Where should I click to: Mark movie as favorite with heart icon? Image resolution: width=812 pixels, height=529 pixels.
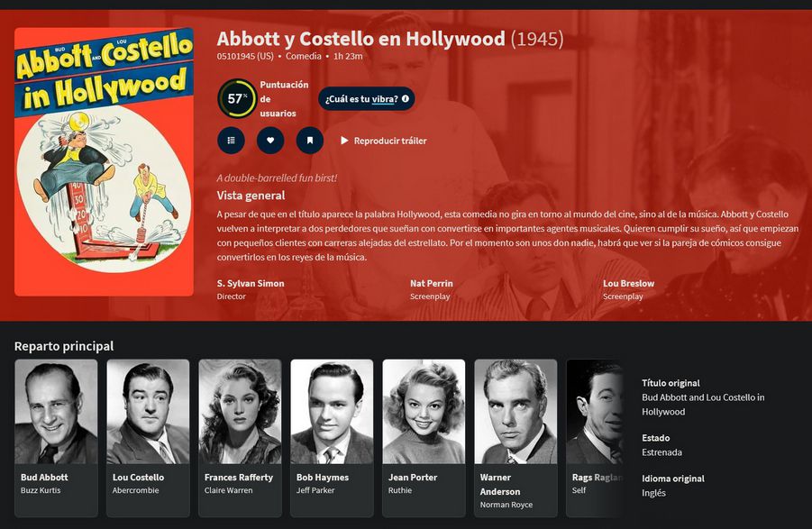(x=270, y=141)
